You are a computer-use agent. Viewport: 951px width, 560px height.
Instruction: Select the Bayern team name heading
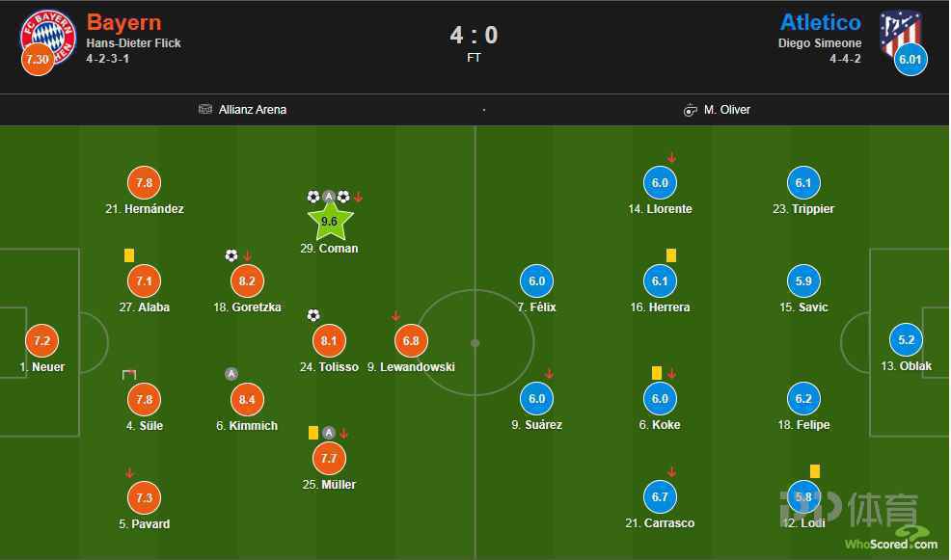pos(124,22)
